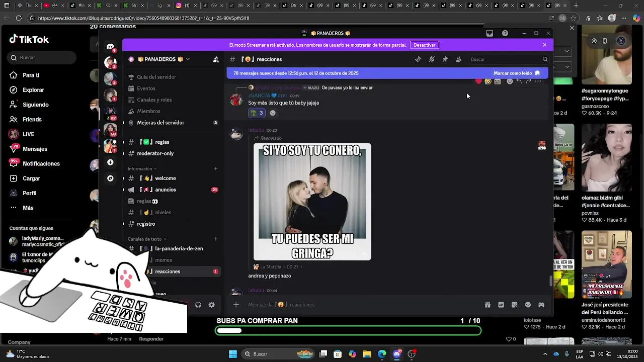Focus the reacciones message input box
The width and height of the screenshot is (644, 362).
click(362, 305)
